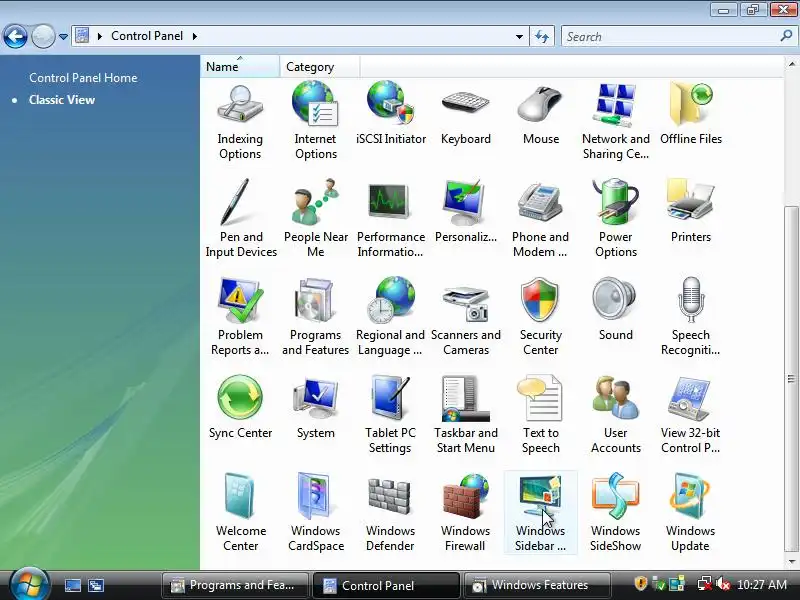800x600 pixels.
Task: Focus the Search box
Action: tap(670, 37)
